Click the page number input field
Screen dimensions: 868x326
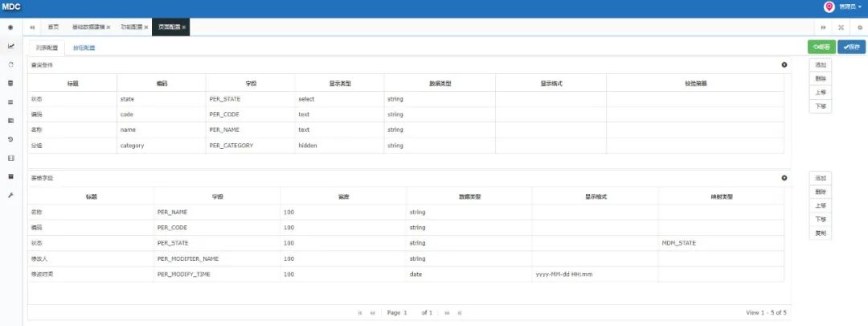point(410,312)
